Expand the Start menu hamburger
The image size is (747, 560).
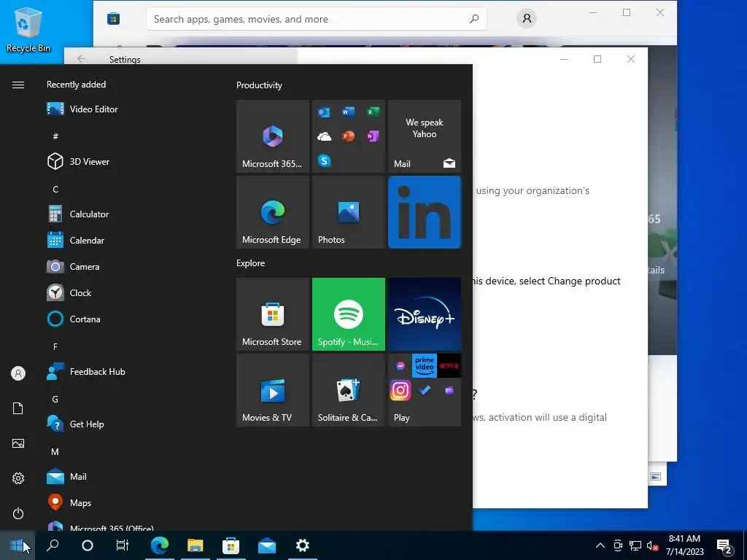click(x=18, y=85)
